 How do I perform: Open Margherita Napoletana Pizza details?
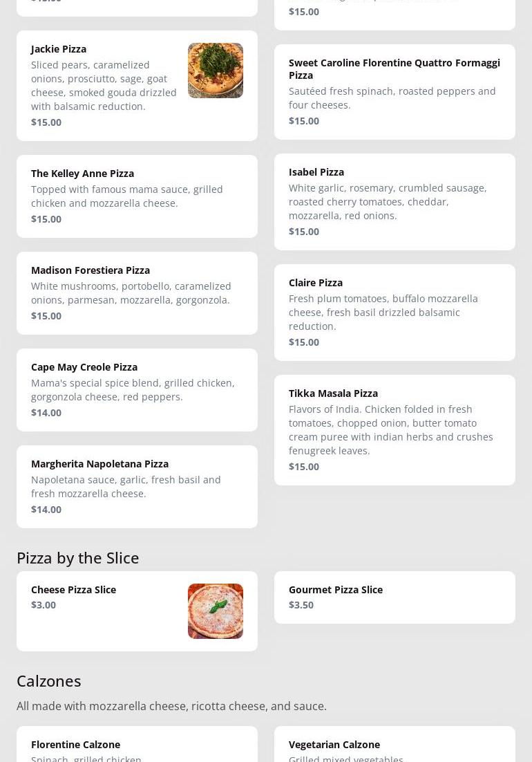(99, 464)
